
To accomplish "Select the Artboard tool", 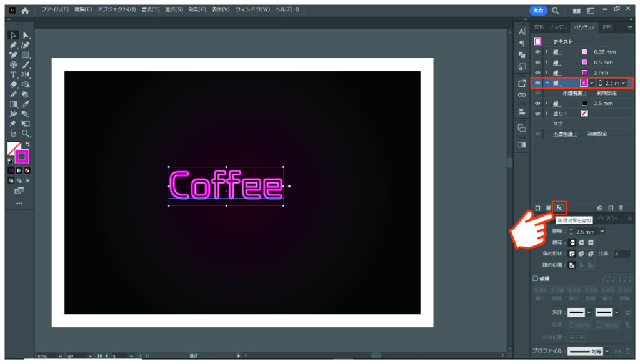I will coord(13,134).
